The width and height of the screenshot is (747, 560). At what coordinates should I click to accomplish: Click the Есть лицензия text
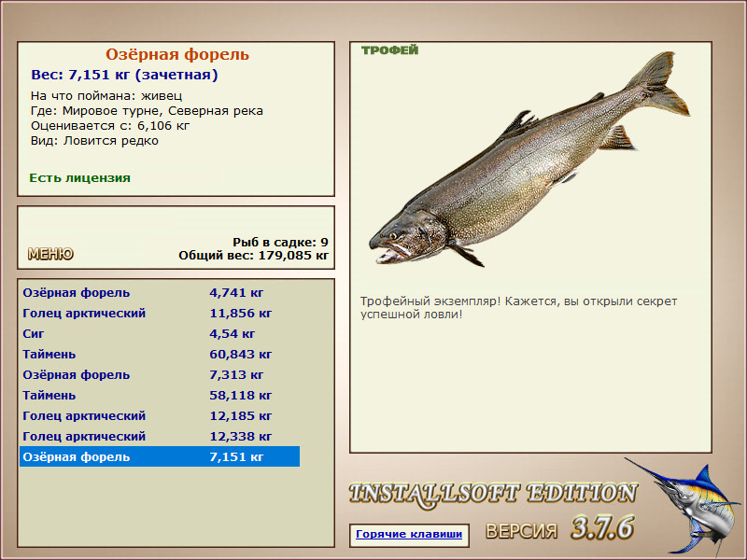pos(79,177)
